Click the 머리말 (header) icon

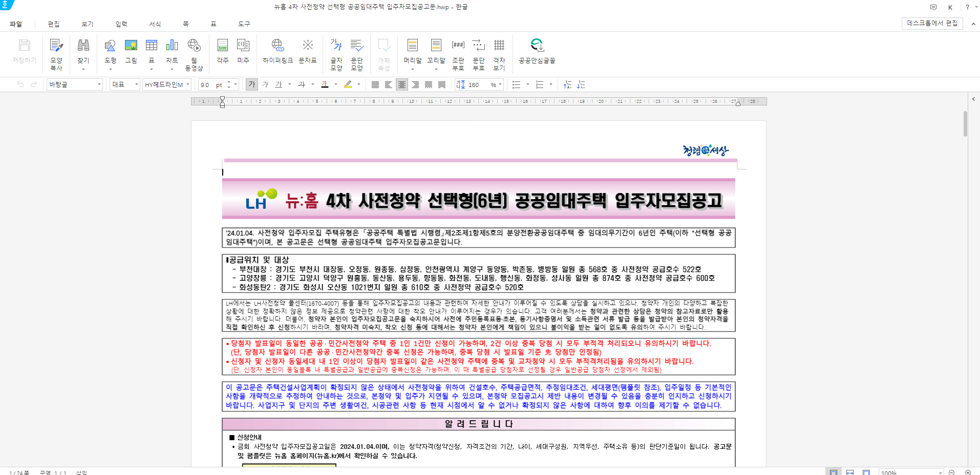[413, 54]
